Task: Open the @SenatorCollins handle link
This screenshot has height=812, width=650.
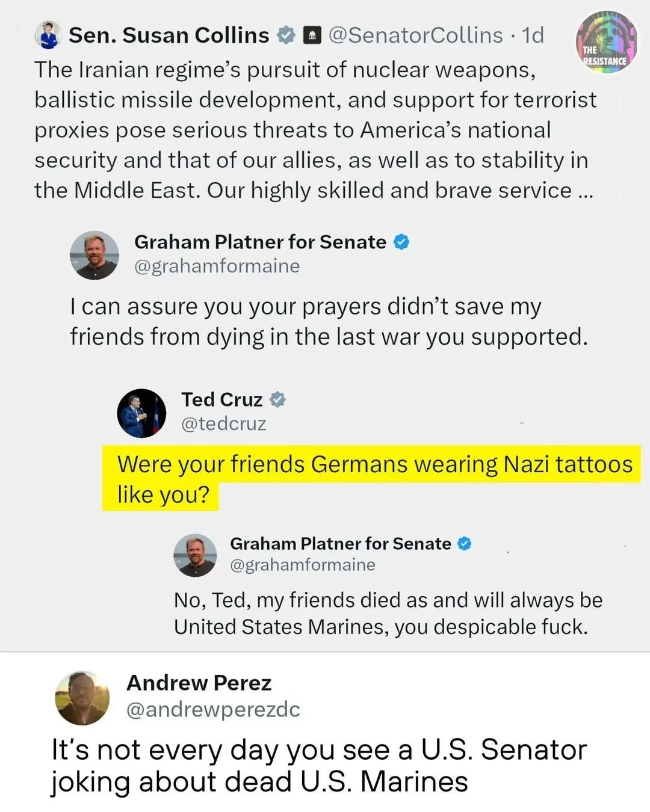Action: [x=416, y=35]
